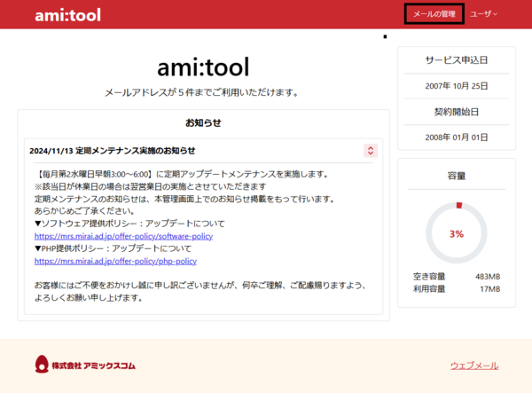This screenshot has height=393, width=532.
Task: Select the 2008年01月01日 contract start date
Action: click(457, 138)
